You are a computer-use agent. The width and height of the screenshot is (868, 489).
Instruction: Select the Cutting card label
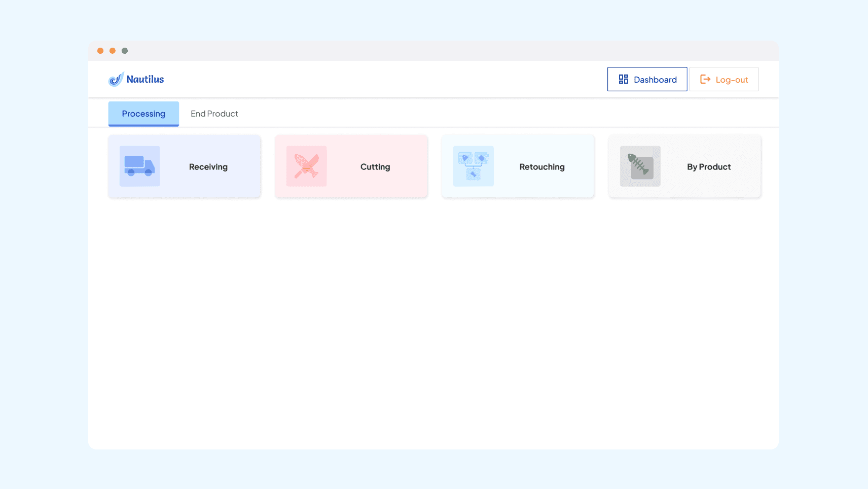click(375, 167)
